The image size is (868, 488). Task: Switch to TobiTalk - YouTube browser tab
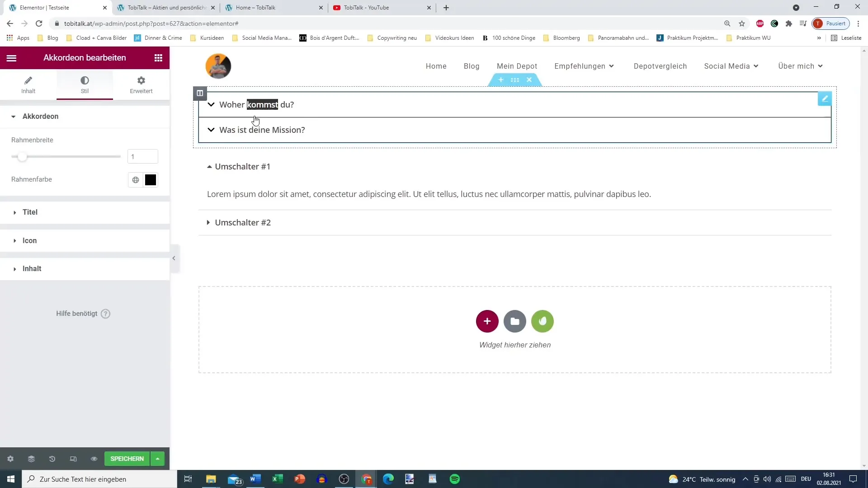(x=382, y=8)
